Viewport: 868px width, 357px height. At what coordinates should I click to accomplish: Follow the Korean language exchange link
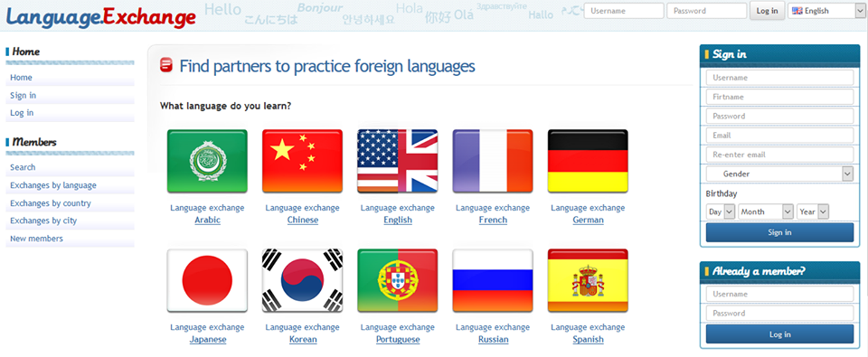tap(303, 339)
